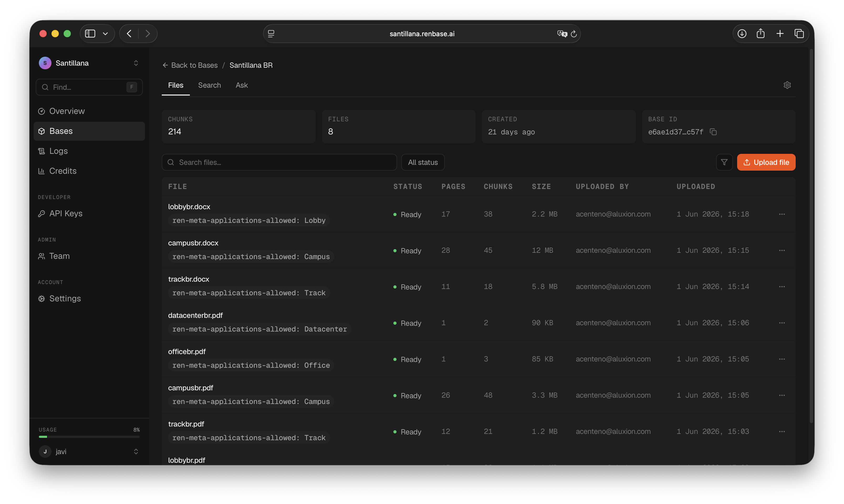The image size is (844, 504).
Task: Switch to the Files tab
Action: tap(176, 85)
